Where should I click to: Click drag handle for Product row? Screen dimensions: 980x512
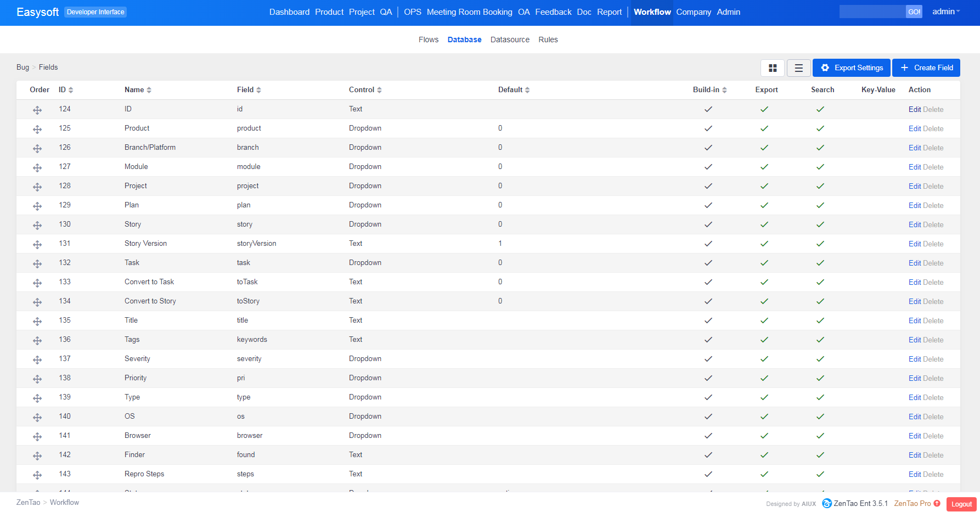37,130
